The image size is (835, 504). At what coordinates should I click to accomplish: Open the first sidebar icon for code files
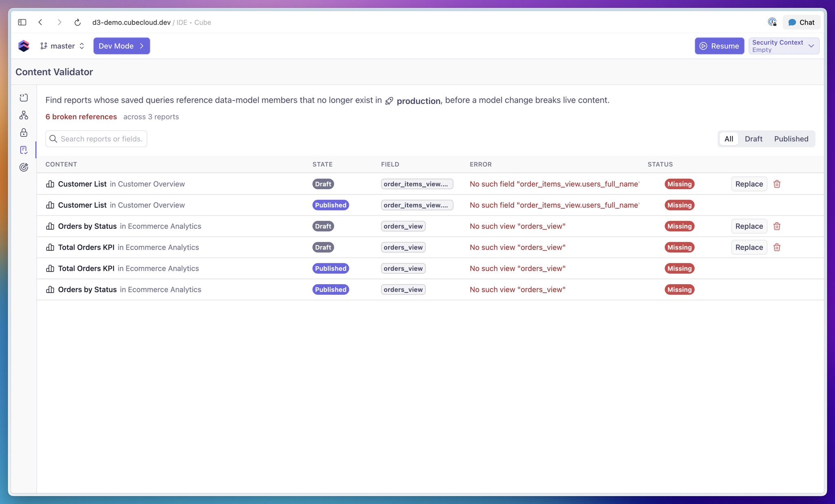(x=24, y=98)
